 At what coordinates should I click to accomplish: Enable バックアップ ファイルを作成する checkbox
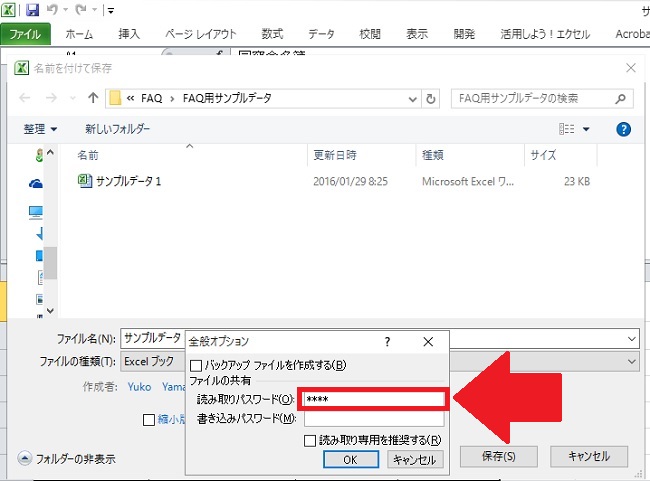click(196, 366)
